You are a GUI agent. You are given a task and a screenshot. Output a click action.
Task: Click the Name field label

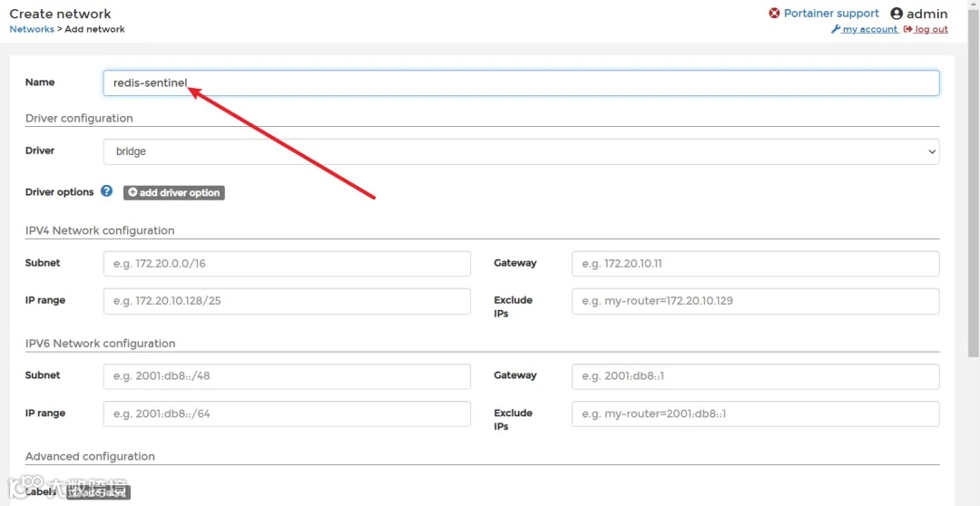tap(40, 82)
